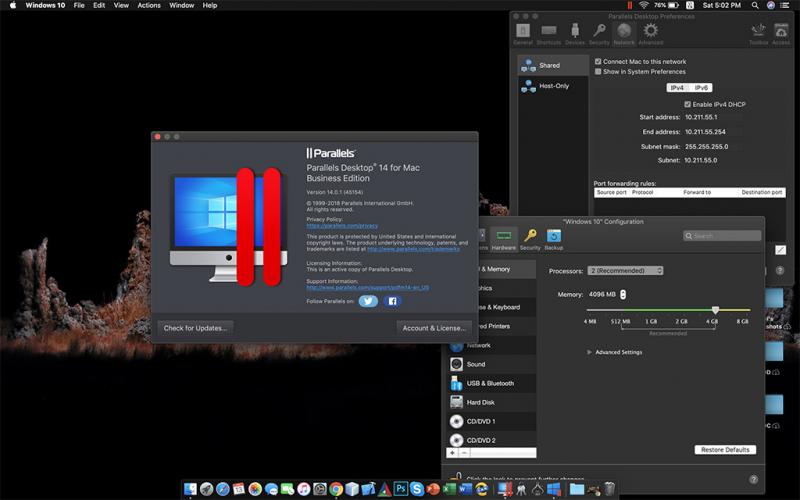Open iTunes from the Dock

304,489
